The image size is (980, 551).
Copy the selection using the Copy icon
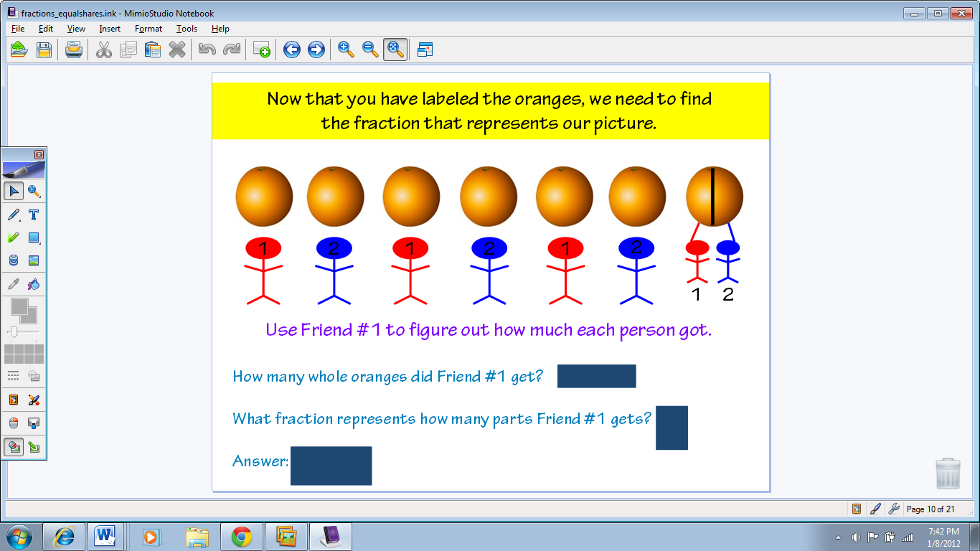pos(128,50)
